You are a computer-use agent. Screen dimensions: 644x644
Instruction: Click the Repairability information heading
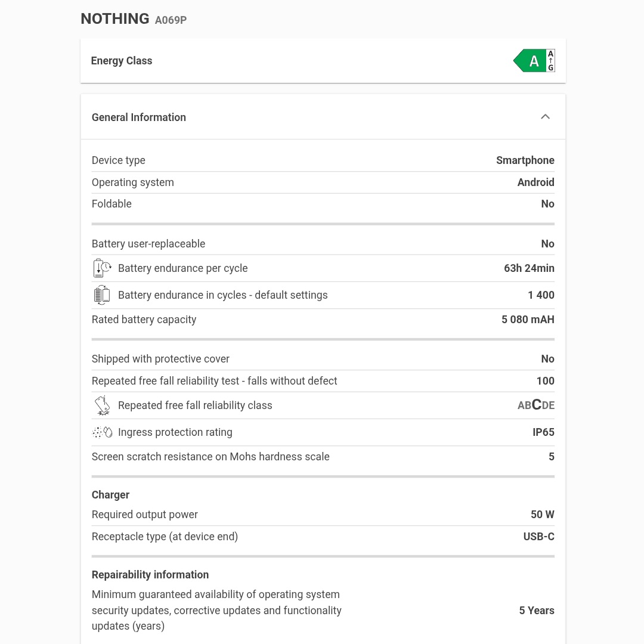tap(150, 574)
